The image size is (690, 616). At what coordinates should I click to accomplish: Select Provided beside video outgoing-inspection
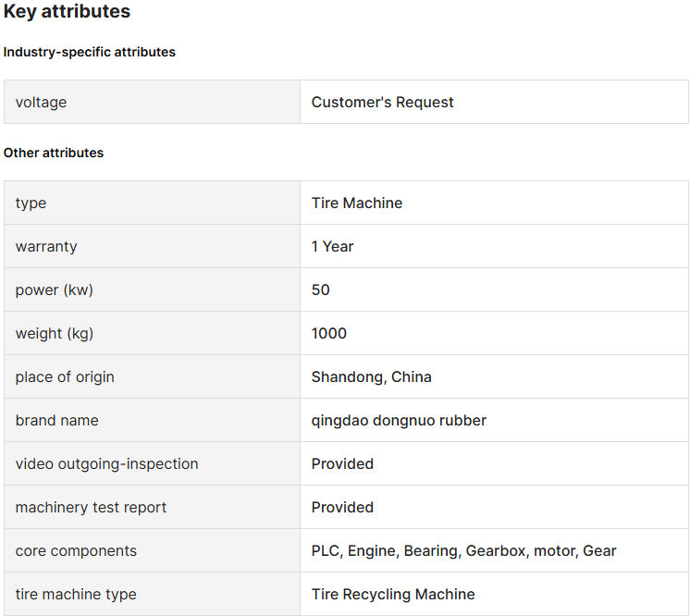342,463
